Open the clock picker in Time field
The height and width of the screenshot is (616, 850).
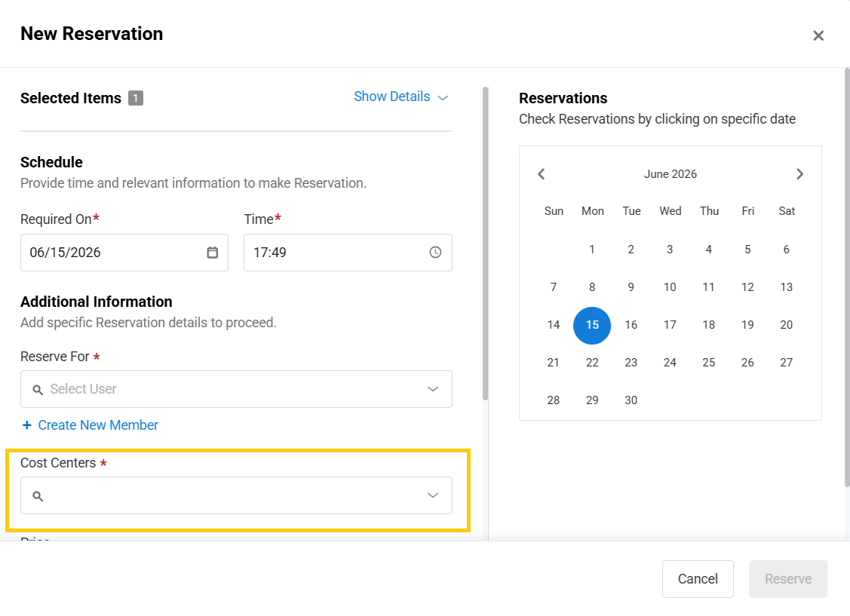coord(435,253)
